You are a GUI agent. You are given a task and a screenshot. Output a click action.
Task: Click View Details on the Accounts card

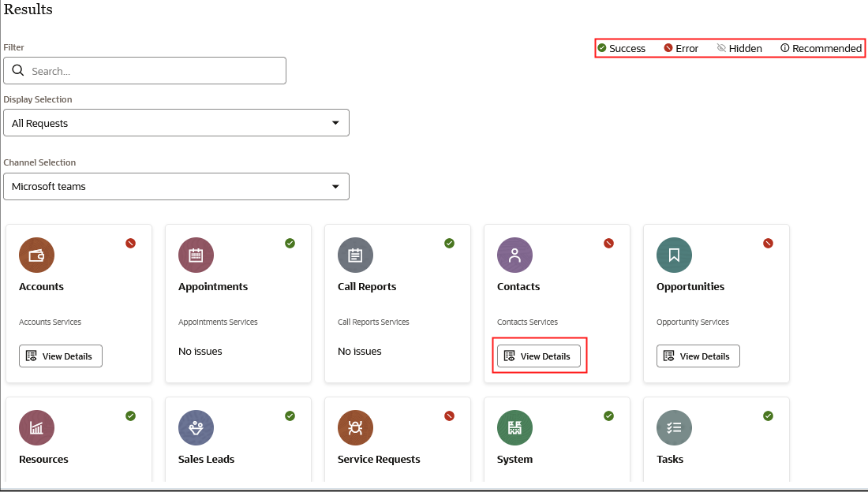click(60, 356)
